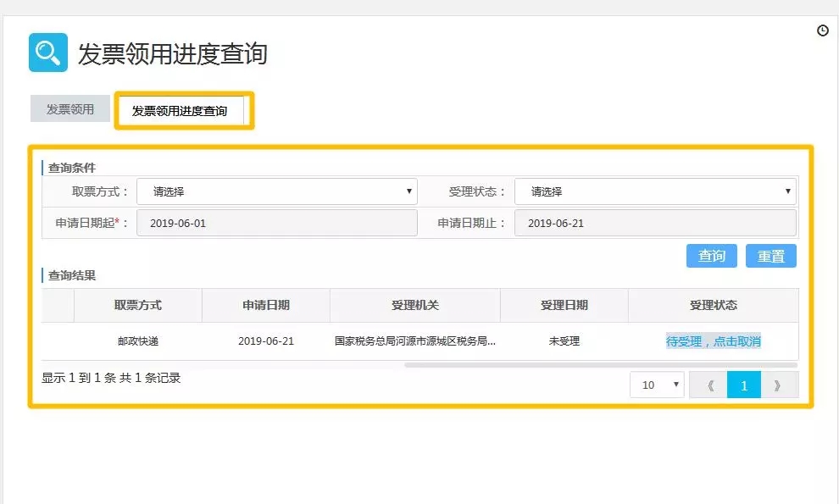Click the 取票方式 column header

point(138,305)
